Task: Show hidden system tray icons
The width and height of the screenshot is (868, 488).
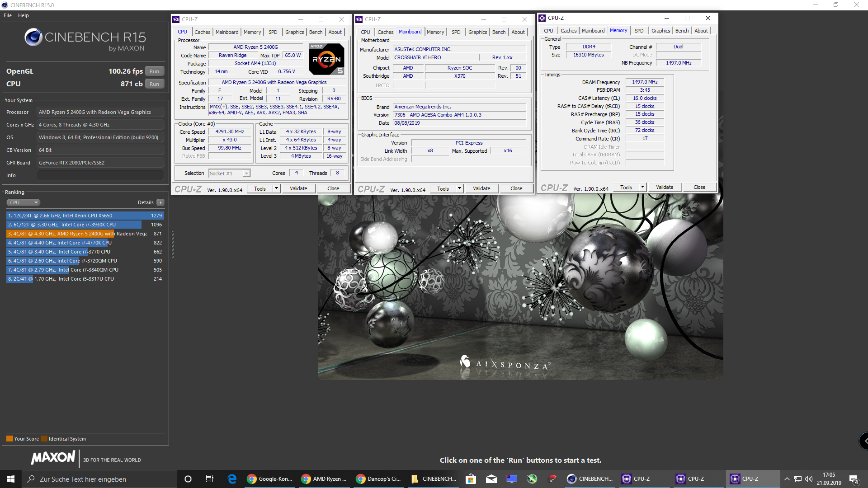Action: [787, 479]
